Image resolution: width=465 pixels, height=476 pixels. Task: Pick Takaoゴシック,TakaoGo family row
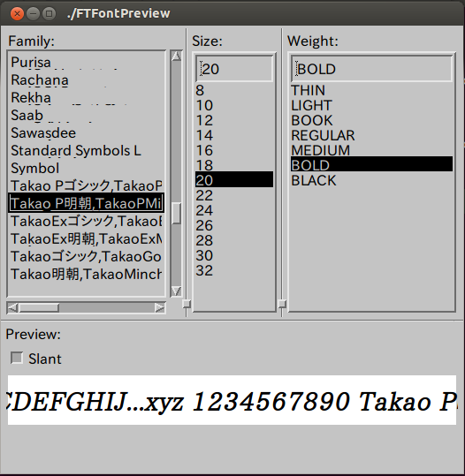[x=87, y=256]
